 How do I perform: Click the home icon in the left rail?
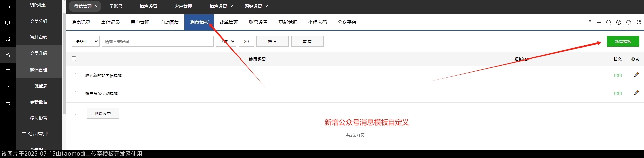coord(8,6)
